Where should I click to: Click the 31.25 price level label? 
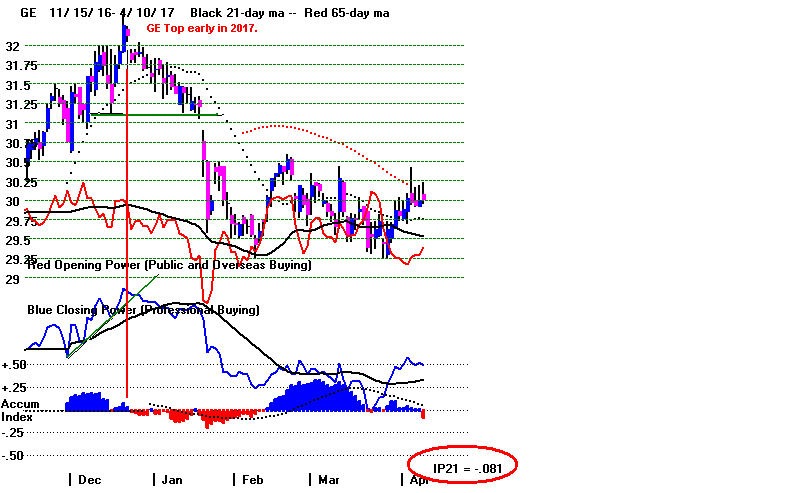[22, 104]
